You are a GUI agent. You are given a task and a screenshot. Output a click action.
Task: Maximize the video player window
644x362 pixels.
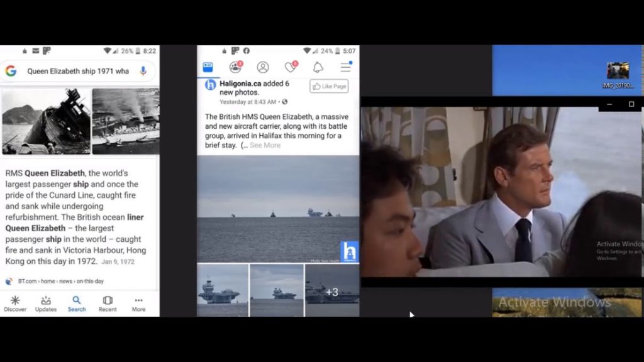631,104
